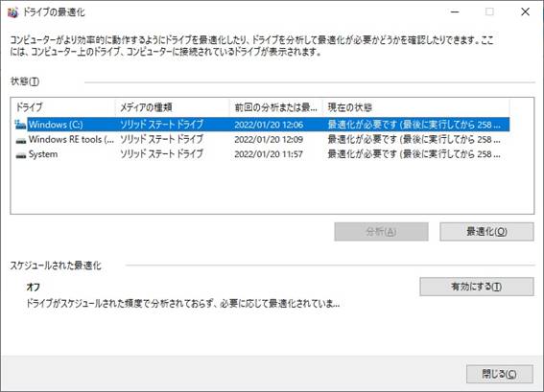Select the System drive entry
This screenshot has width=544, height=392.
point(262,154)
